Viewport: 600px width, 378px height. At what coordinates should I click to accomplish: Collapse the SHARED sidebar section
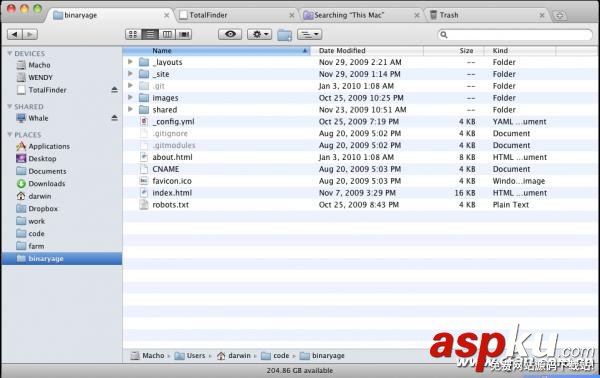point(10,106)
